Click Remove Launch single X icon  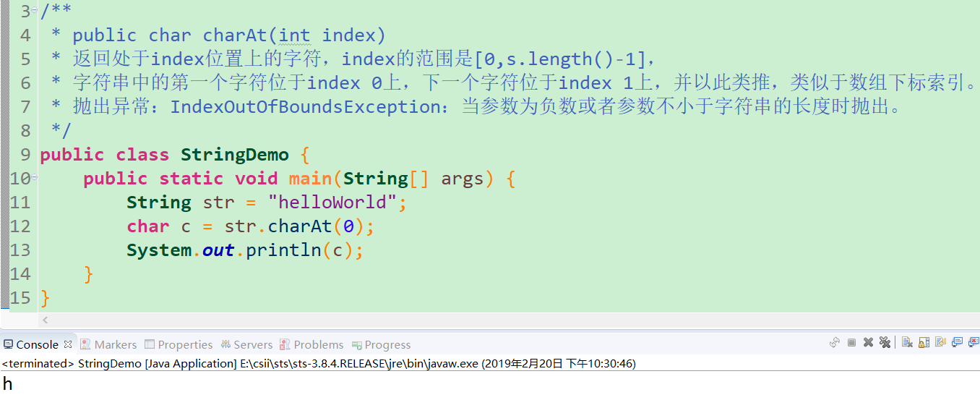[868, 342]
